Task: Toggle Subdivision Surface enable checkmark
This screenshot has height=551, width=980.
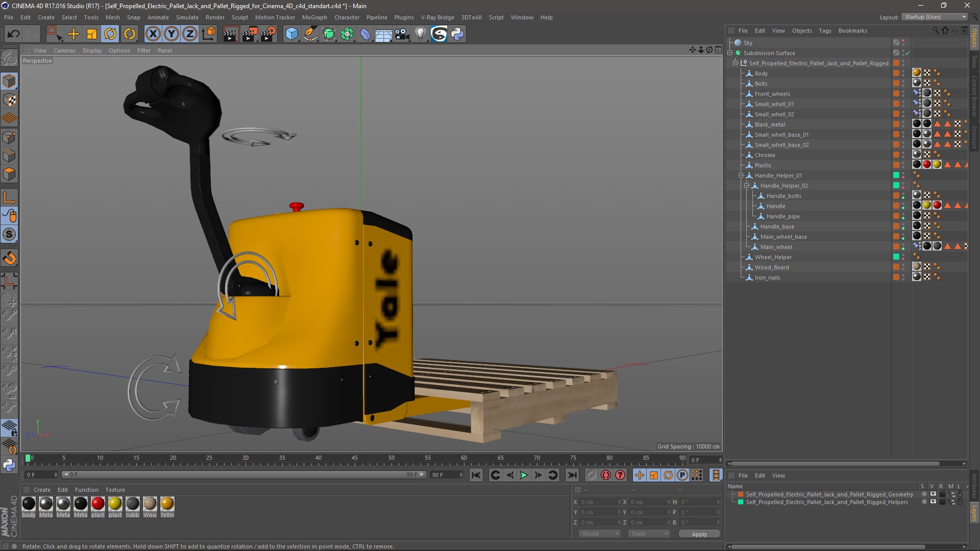Action: pos(908,53)
